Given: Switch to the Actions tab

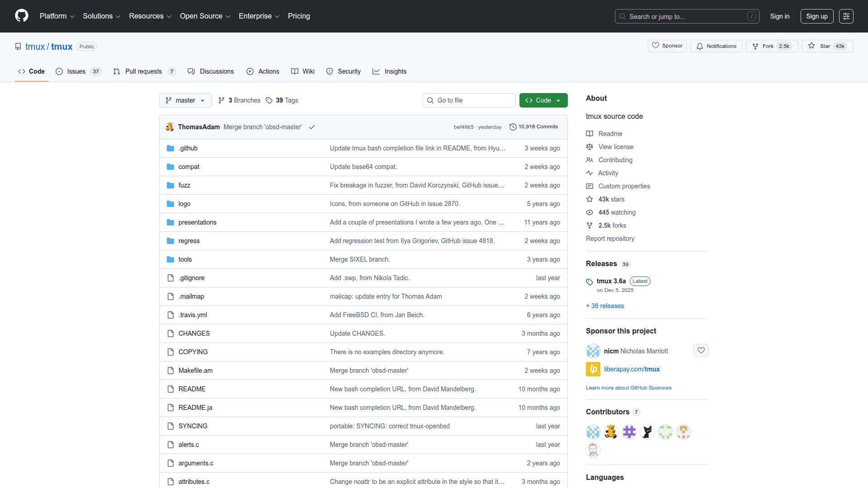Looking at the screenshot, I should pos(263,71).
